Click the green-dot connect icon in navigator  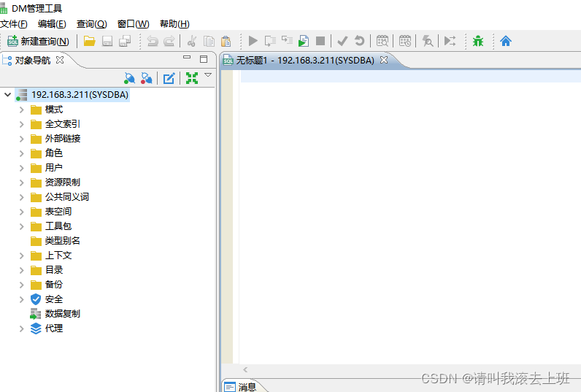[129, 78]
